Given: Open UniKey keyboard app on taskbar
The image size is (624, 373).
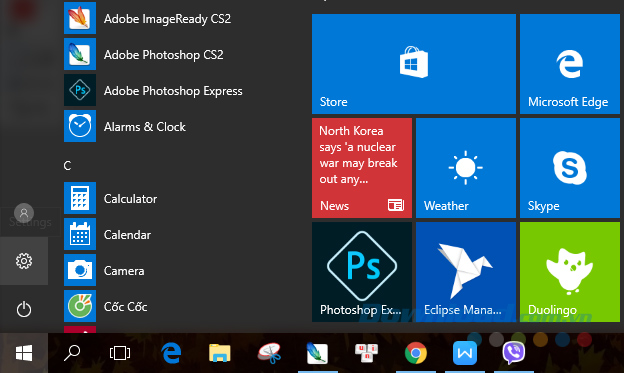Looking at the screenshot, I should click(x=366, y=353).
